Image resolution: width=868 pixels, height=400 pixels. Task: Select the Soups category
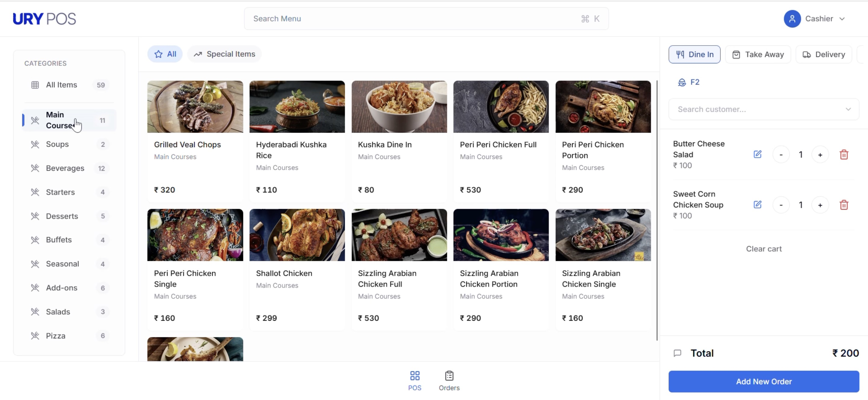pos(57,144)
